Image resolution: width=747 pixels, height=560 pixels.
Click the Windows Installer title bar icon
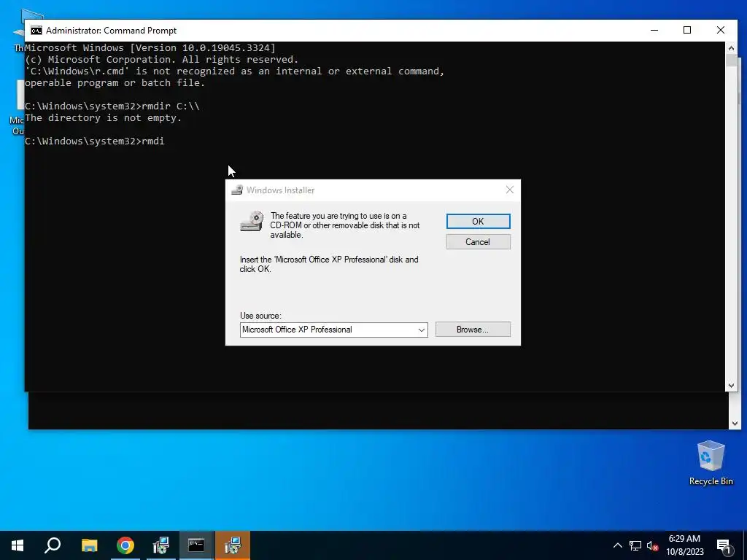(237, 190)
